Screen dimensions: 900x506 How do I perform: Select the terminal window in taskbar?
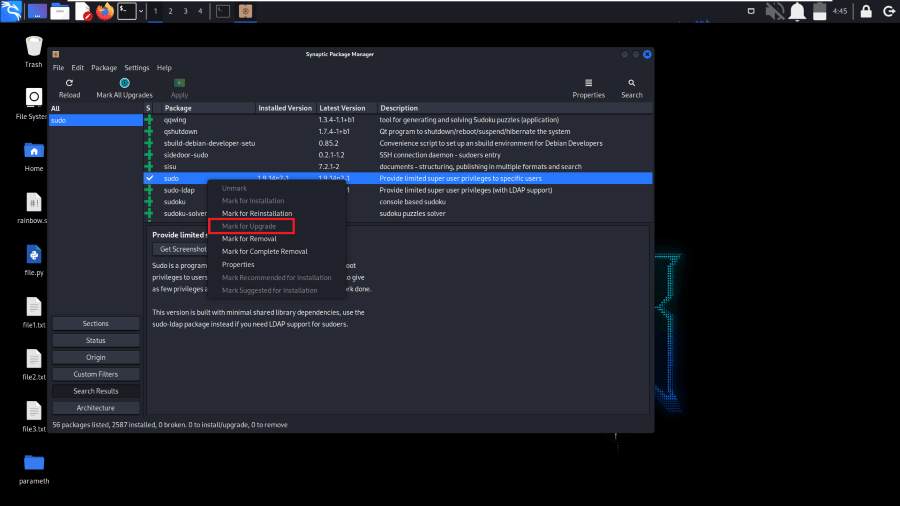pos(223,11)
